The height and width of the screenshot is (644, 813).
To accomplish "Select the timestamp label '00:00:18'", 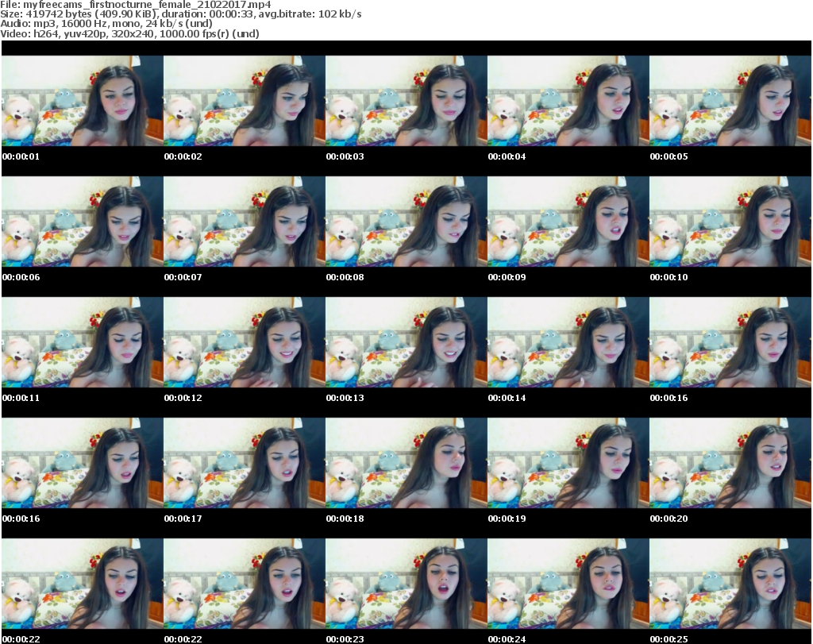I will [345, 519].
